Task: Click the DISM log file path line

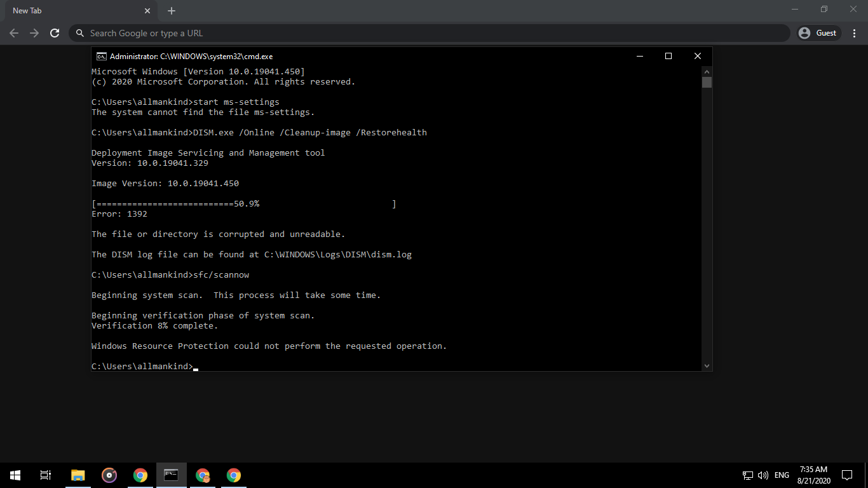Action: pos(252,255)
